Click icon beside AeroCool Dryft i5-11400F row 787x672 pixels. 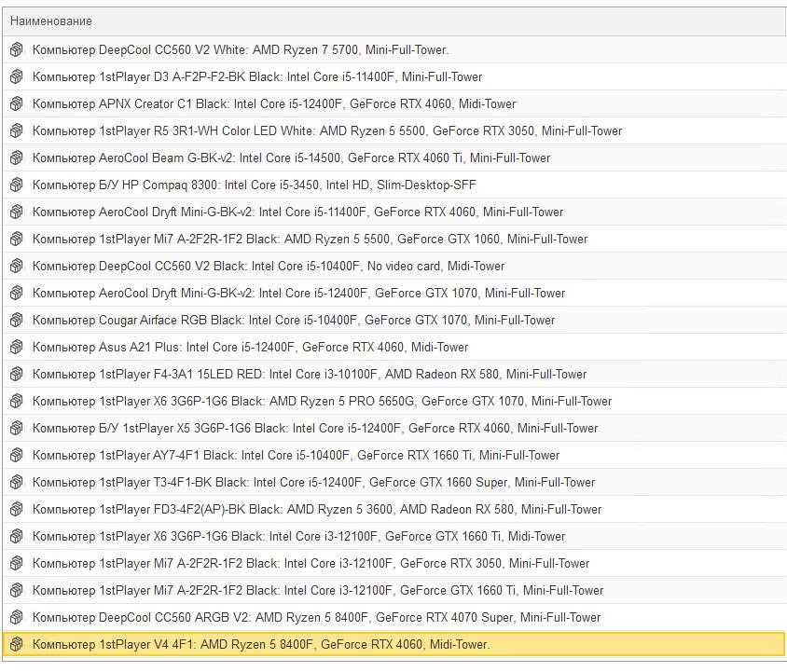click(x=17, y=213)
